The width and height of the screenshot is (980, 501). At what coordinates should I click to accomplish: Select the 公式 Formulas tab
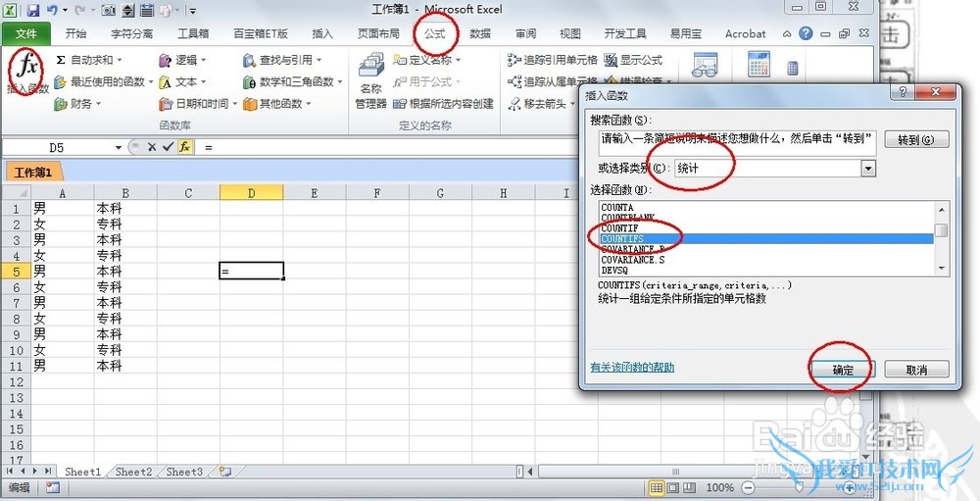[435, 33]
